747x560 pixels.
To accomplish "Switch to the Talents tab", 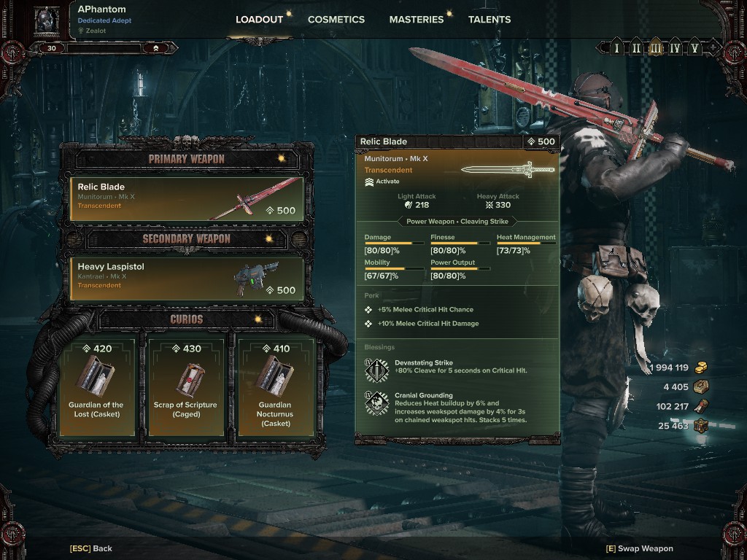I will point(489,20).
